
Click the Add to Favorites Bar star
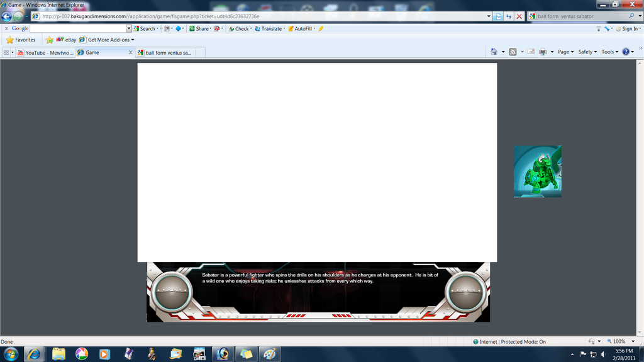click(49, 40)
